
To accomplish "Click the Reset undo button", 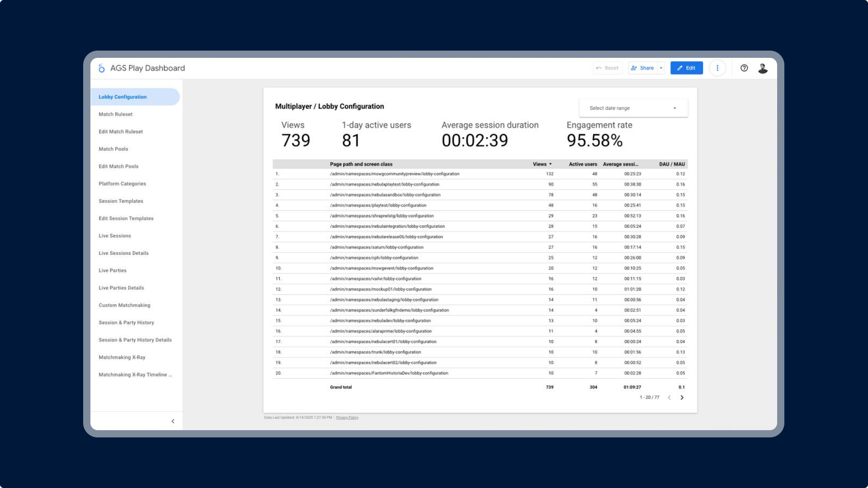I will pyautogui.click(x=608, y=68).
